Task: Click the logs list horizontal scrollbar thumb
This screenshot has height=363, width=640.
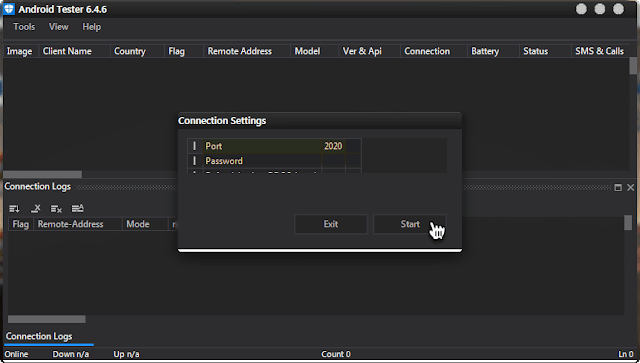Action: click(x=47, y=319)
